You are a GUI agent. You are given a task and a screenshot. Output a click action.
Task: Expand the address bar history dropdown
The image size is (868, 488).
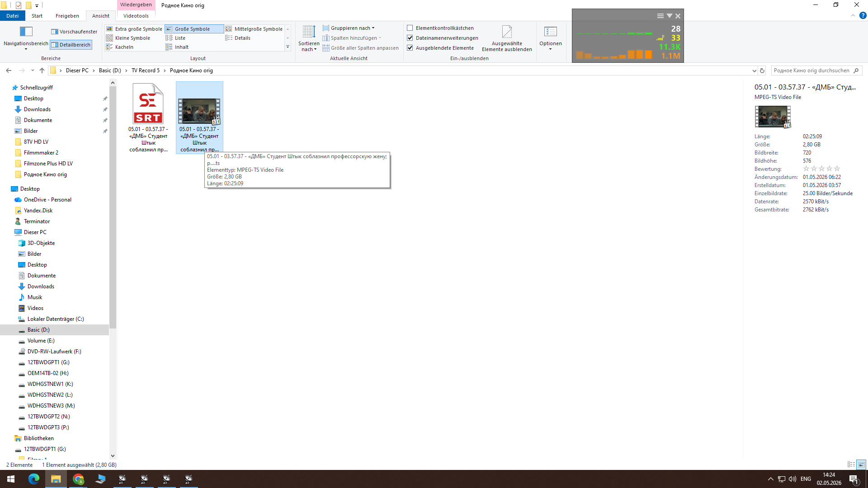754,70
